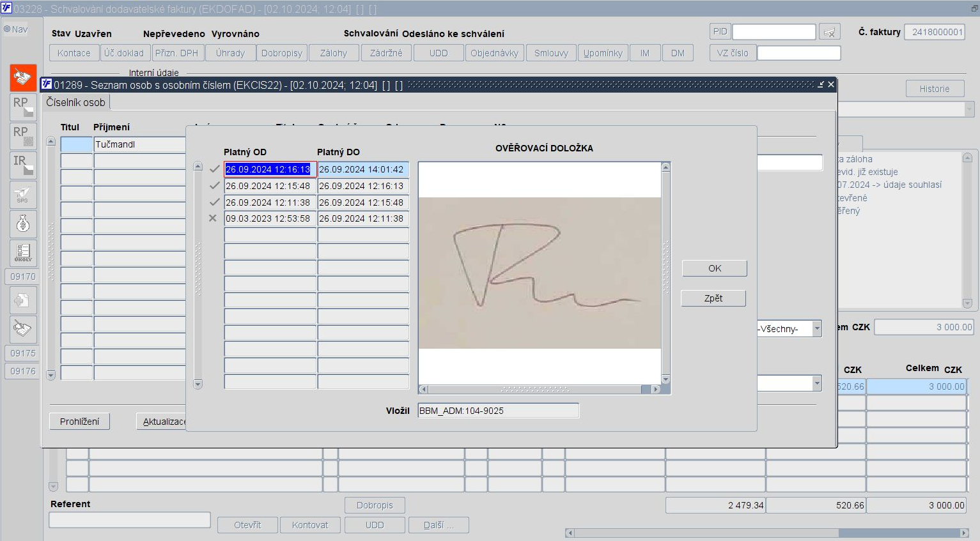Click the checkmark icon on row 26.09.2024 12:16:13

(214, 169)
